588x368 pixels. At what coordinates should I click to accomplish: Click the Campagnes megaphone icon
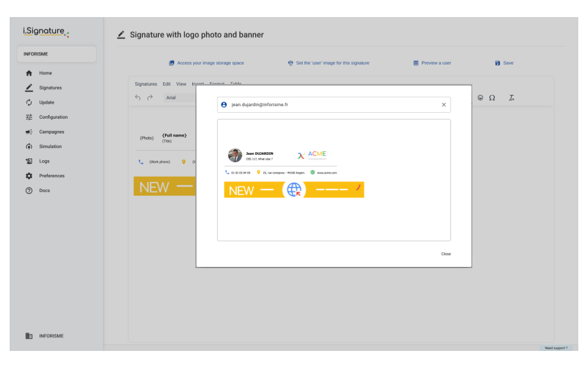coord(29,132)
